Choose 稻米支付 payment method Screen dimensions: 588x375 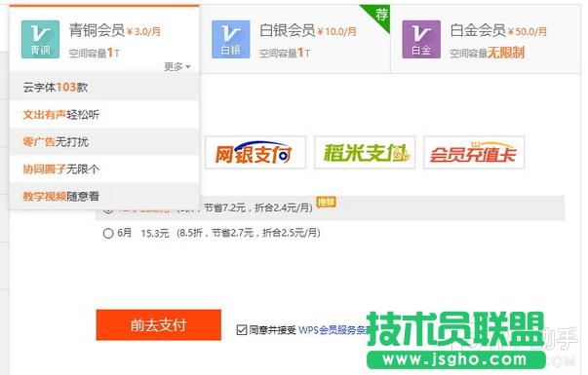pyautogui.click(x=365, y=153)
